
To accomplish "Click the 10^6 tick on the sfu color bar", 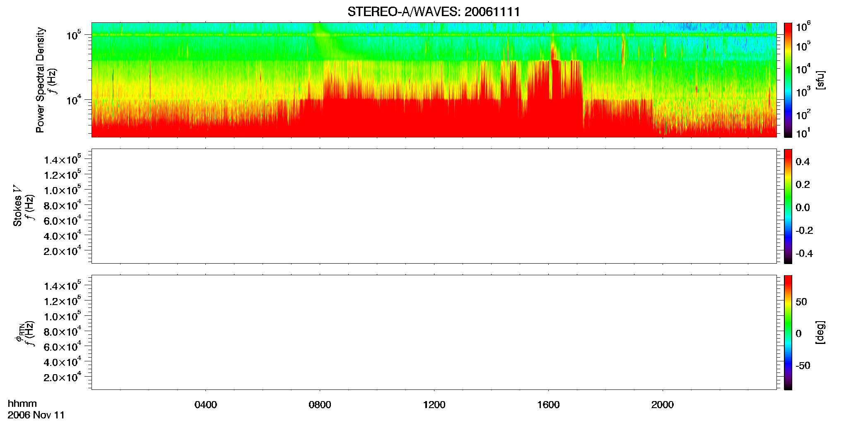I will pos(803,27).
